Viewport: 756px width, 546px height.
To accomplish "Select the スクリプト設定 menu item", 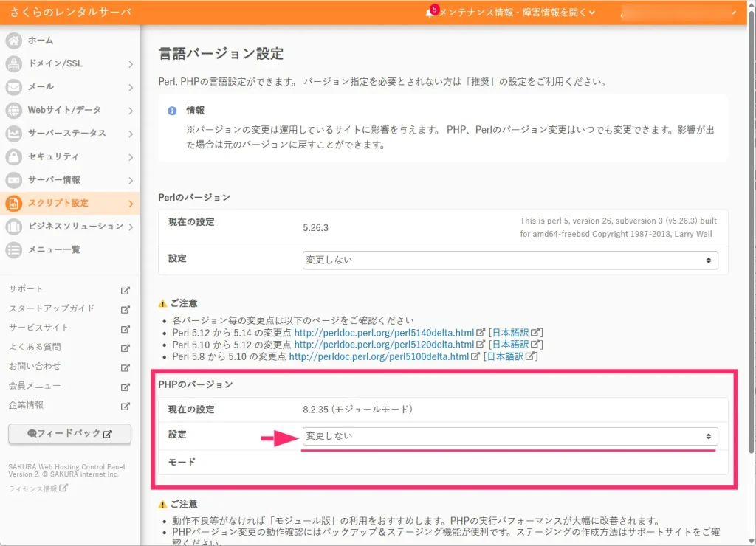I will pyautogui.click(x=70, y=204).
